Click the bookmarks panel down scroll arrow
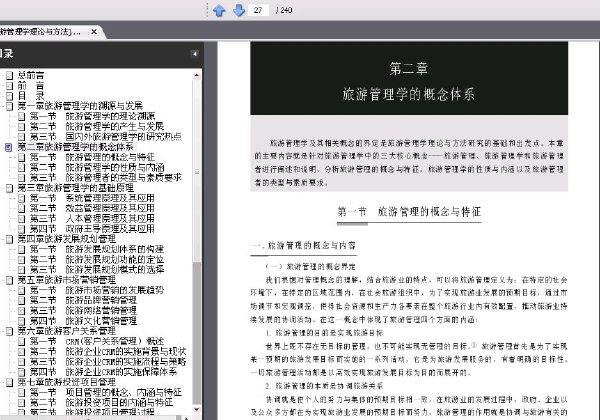Screen dimensions: 600x420 [197, 410]
